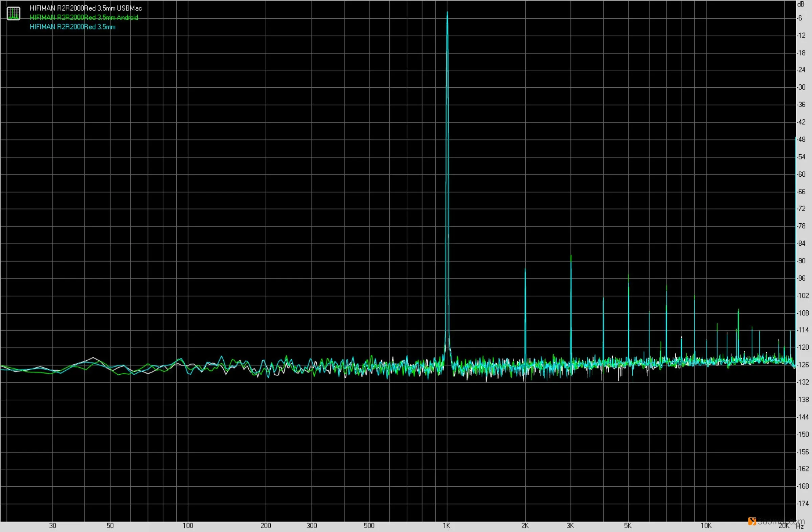
Task: Click the -102 dB scale label
Action: (803, 295)
